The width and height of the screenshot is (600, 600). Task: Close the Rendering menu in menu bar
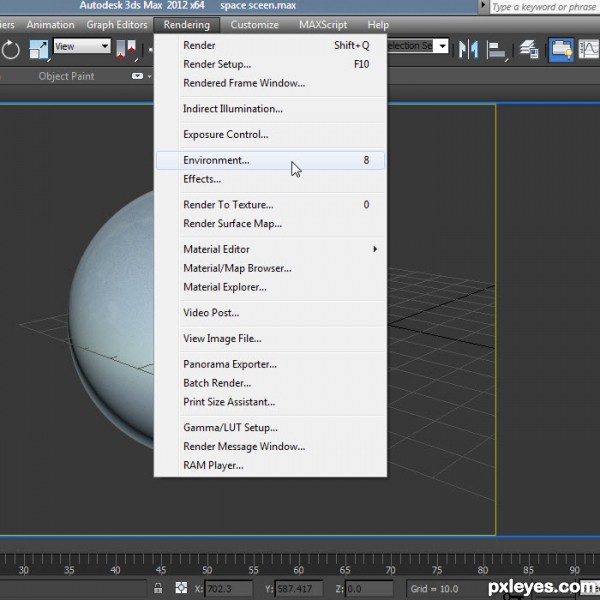pos(187,25)
